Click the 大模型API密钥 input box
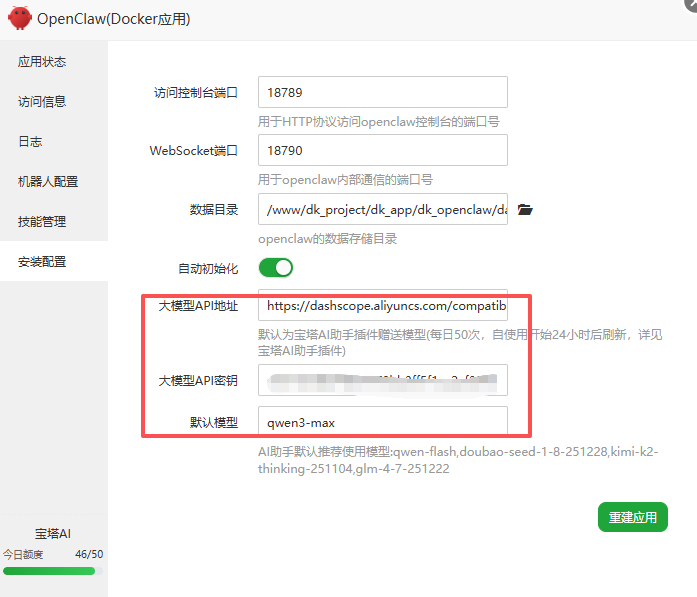The width and height of the screenshot is (697, 597). coord(382,381)
